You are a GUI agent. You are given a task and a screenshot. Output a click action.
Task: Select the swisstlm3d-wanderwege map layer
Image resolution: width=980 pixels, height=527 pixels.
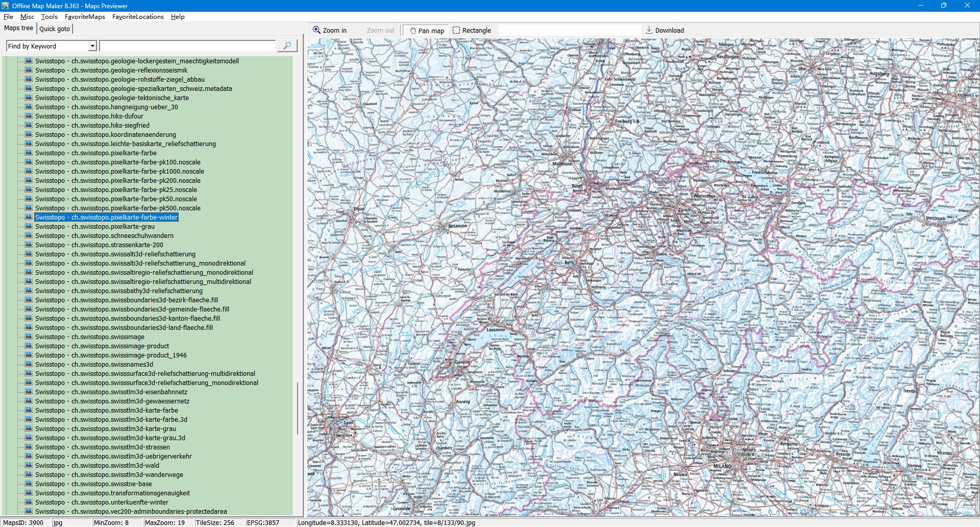[109, 475]
